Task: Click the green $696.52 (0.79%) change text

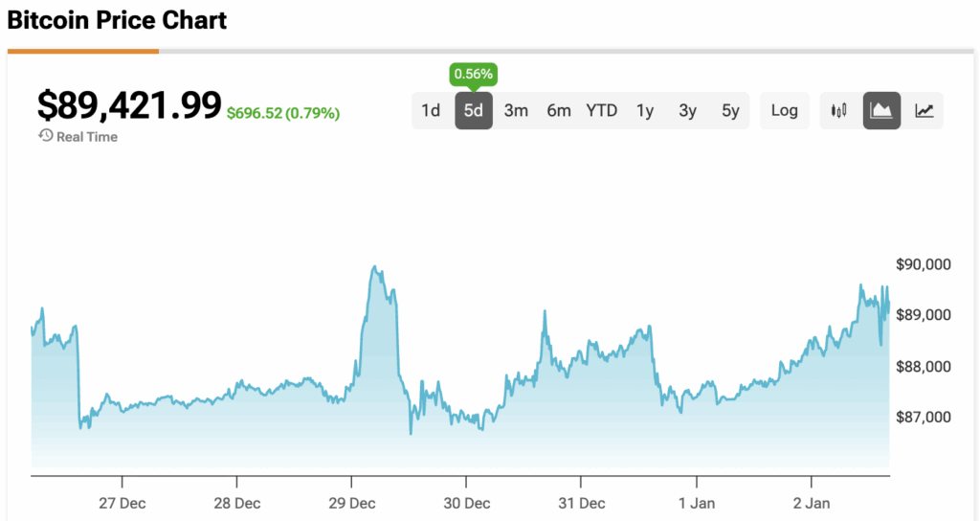Action: 283,113
